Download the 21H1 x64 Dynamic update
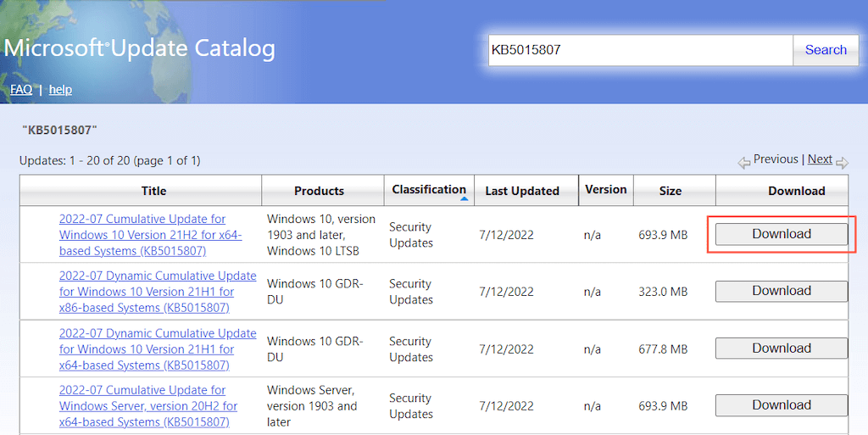Image resolution: width=868 pixels, height=435 pixels. [x=782, y=348]
